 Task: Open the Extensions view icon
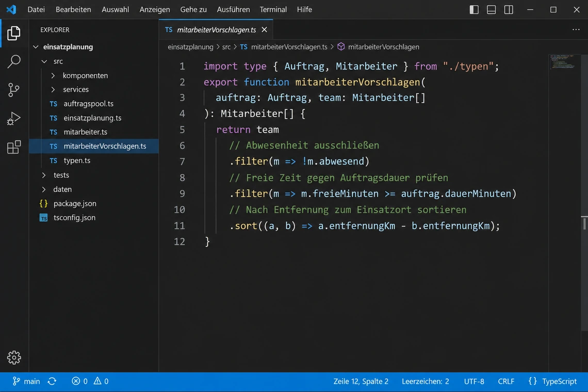[14, 147]
